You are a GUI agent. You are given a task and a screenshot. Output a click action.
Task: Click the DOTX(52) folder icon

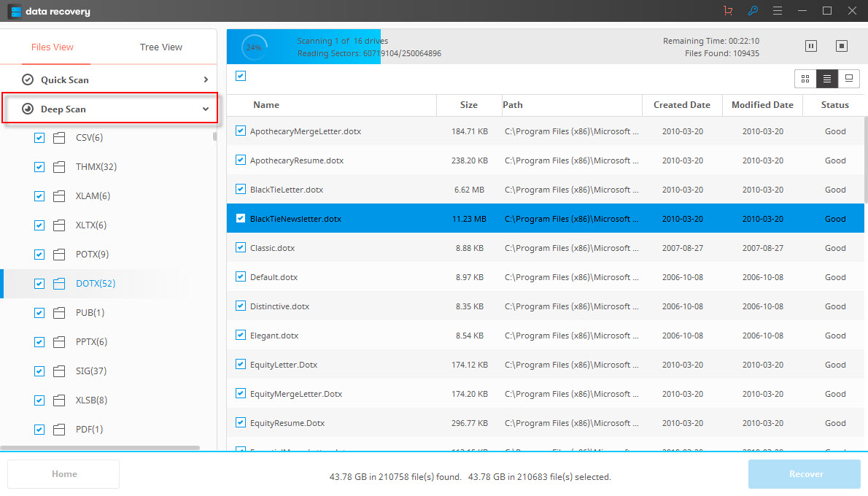(59, 284)
